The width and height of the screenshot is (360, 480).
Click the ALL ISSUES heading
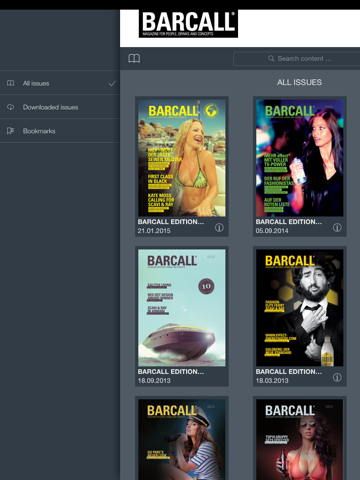pyautogui.click(x=299, y=82)
